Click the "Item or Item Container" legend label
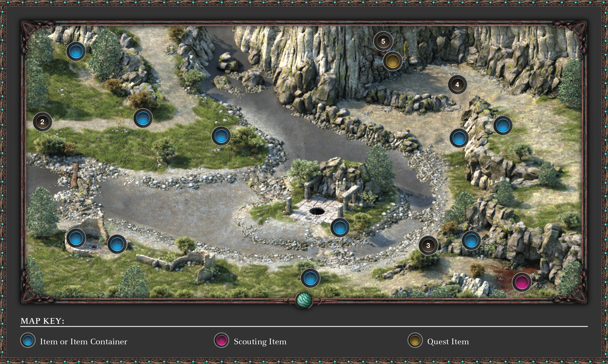Image resolution: width=608 pixels, height=364 pixels. pos(83,342)
